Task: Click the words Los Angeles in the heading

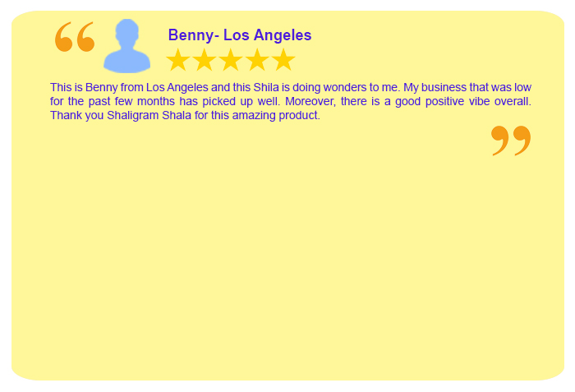Action: 267,35
